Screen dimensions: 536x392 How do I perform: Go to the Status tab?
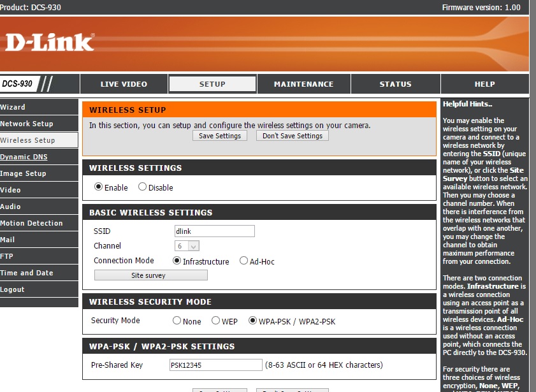[396, 84]
